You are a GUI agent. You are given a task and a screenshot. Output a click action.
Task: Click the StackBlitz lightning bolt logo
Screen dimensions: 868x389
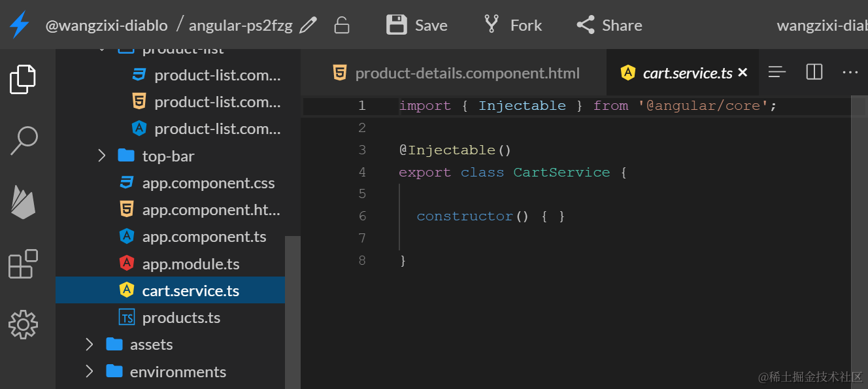pos(20,25)
